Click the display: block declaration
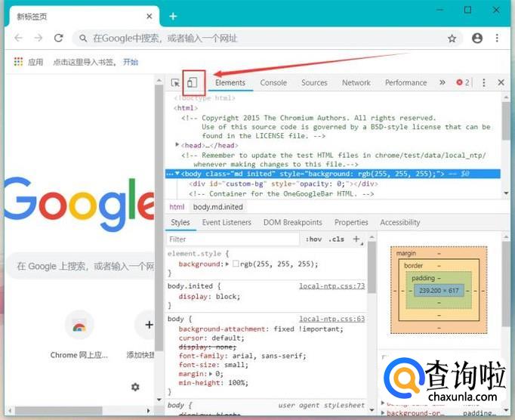 click(209, 296)
